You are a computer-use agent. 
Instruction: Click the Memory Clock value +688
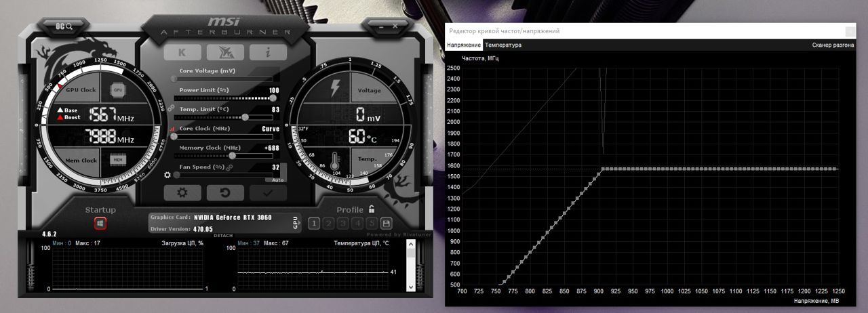(272, 148)
